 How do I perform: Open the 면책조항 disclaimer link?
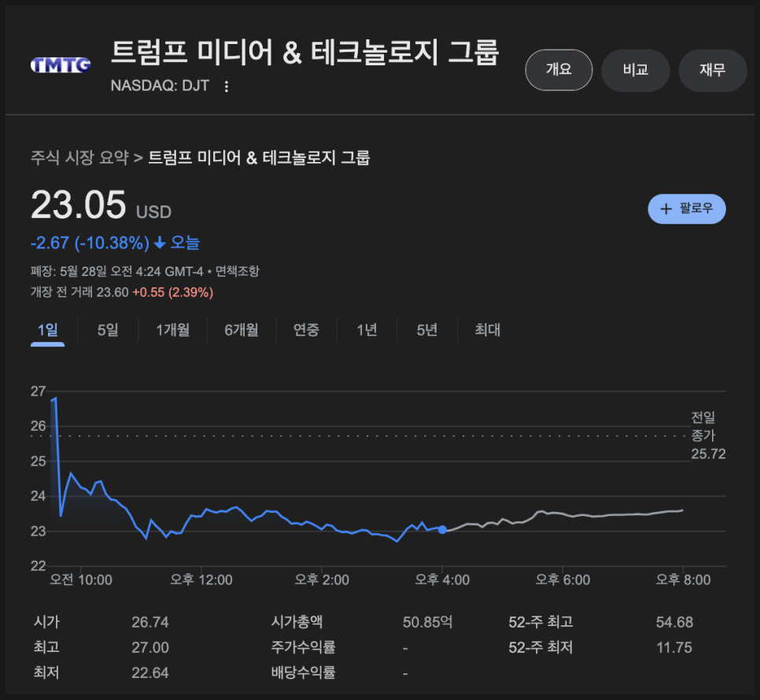(x=238, y=271)
